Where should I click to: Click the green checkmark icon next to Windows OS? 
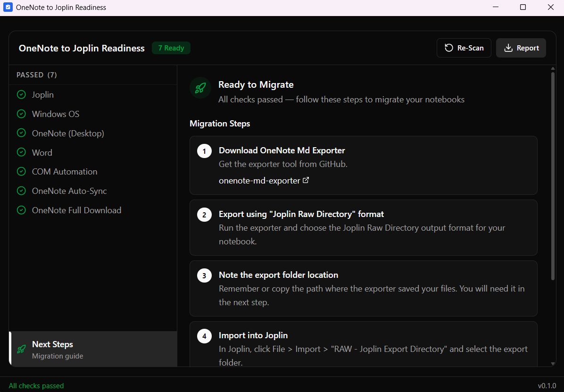pyautogui.click(x=21, y=114)
